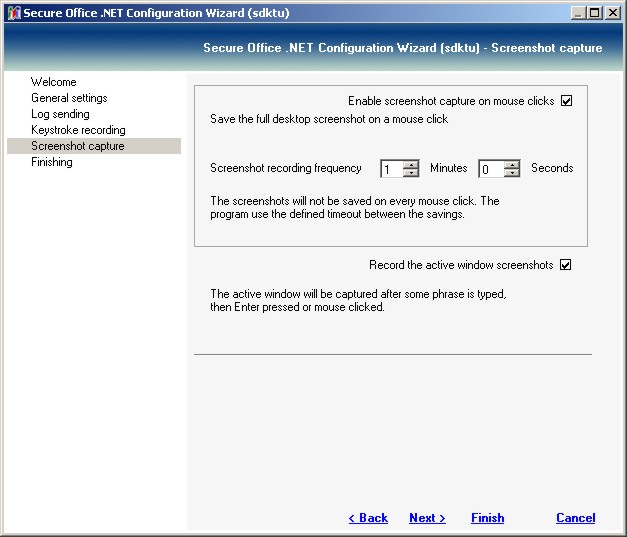
Task: Click the Back link
Action: tap(368, 518)
